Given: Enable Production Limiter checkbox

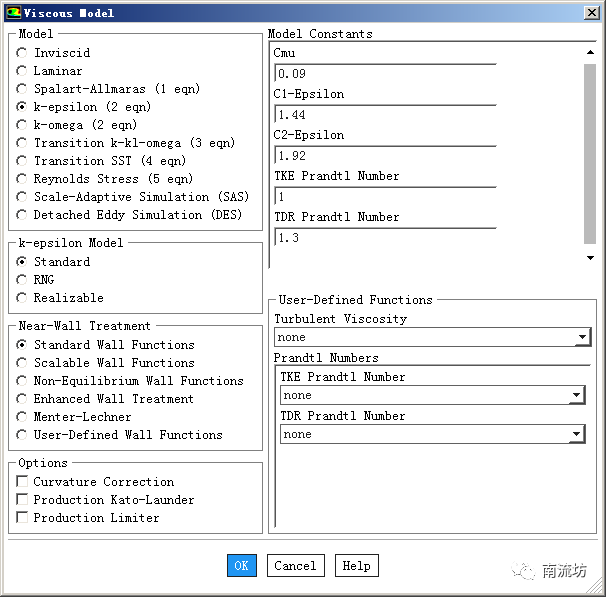Looking at the screenshot, I should (22, 517).
